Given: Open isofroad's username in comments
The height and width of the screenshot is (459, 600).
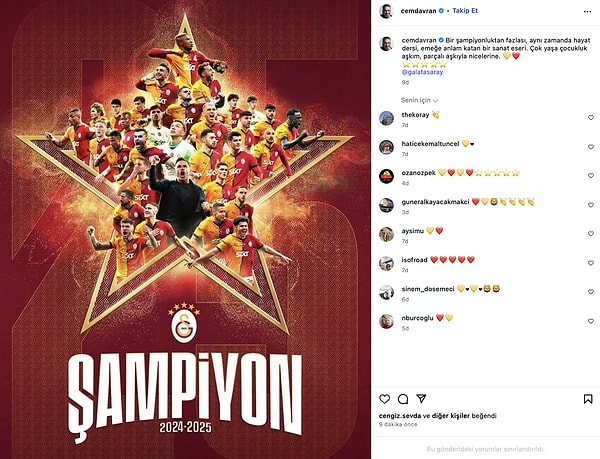Looking at the screenshot, I should 414,260.
